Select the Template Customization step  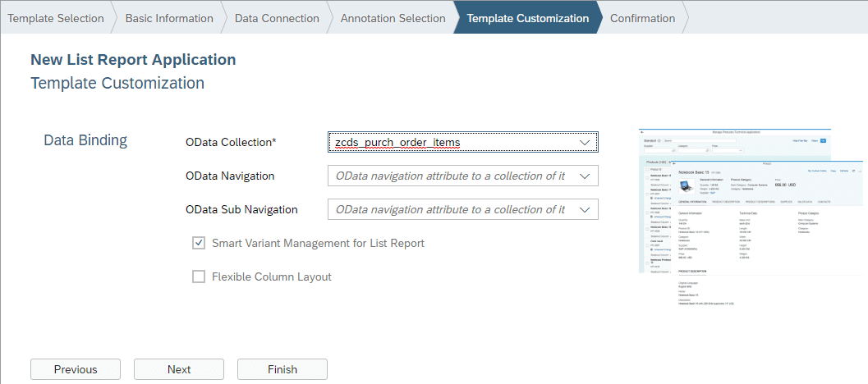pyautogui.click(x=527, y=18)
